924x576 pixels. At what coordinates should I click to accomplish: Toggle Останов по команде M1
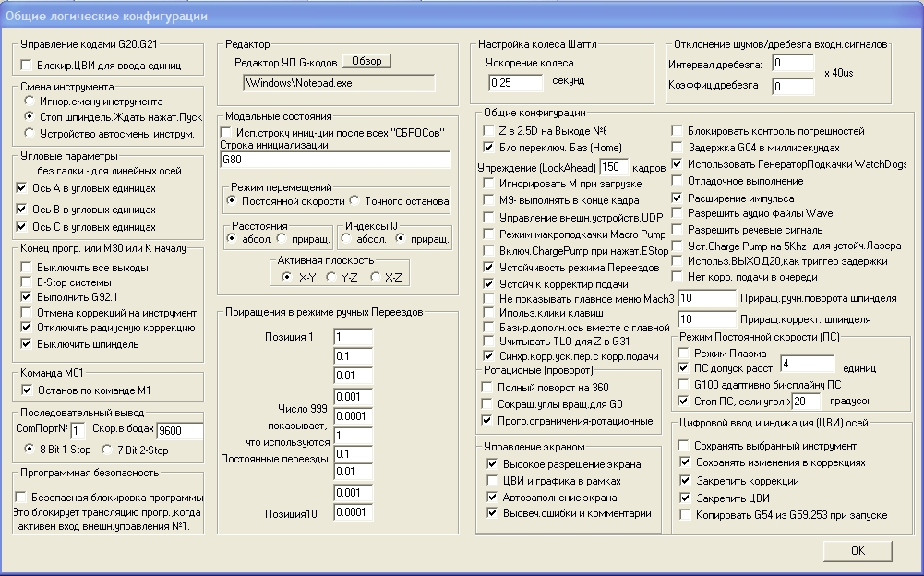click(x=27, y=390)
